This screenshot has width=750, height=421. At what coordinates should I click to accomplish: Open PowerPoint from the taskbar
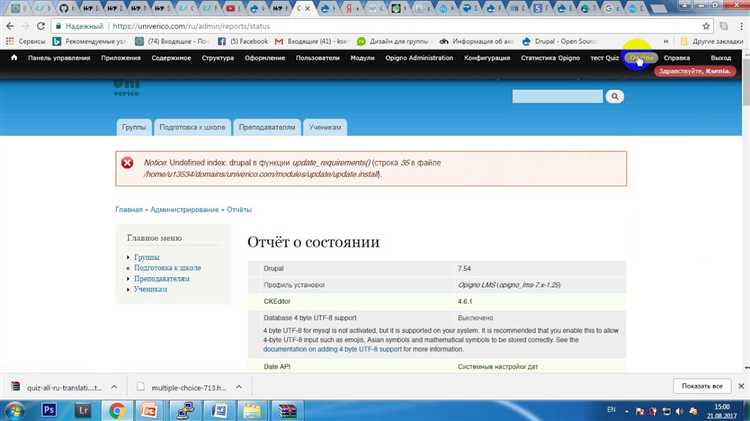coord(149,410)
